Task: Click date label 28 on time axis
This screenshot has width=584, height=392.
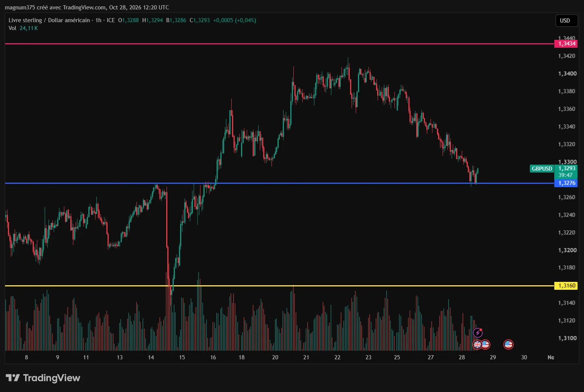Action: pyautogui.click(x=462, y=357)
